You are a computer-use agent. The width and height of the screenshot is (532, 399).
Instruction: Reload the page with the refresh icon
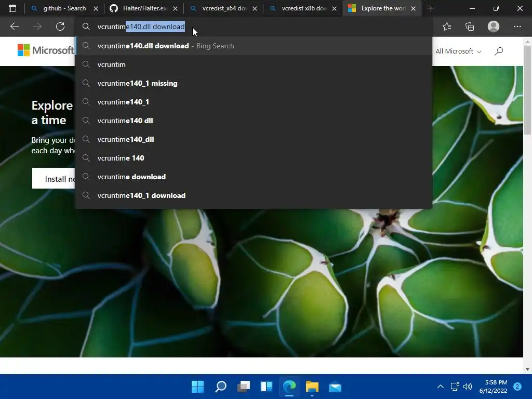[x=60, y=26]
